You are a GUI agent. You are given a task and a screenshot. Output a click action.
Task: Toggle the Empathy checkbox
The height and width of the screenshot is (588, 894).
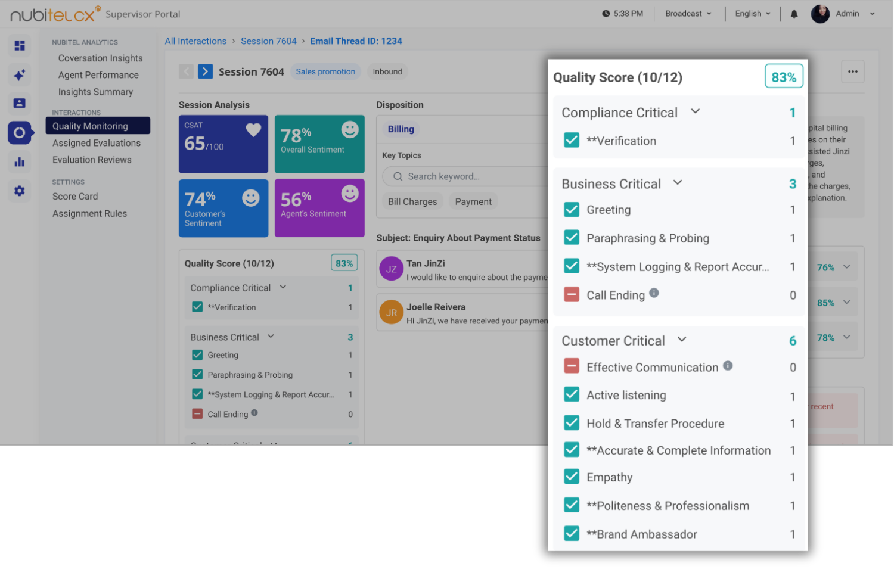(x=572, y=477)
